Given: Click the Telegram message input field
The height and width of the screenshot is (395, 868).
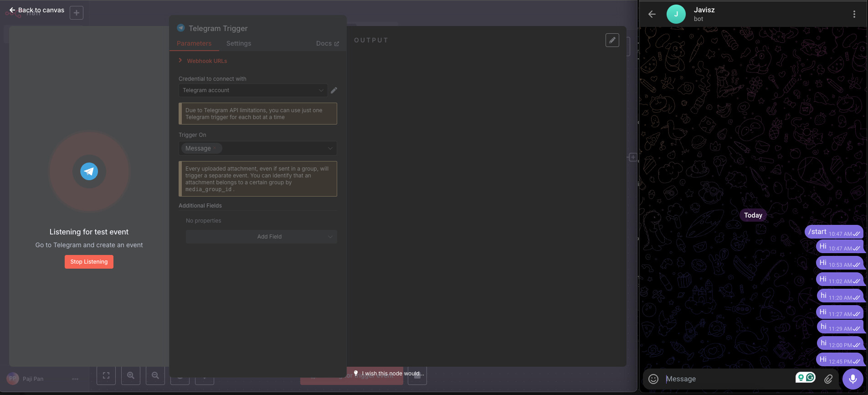Looking at the screenshot, I should tap(728, 379).
